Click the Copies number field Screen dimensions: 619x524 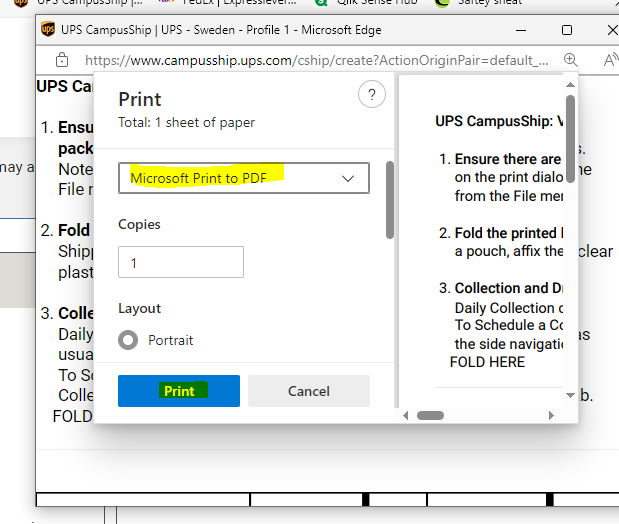pyautogui.click(x=181, y=262)
